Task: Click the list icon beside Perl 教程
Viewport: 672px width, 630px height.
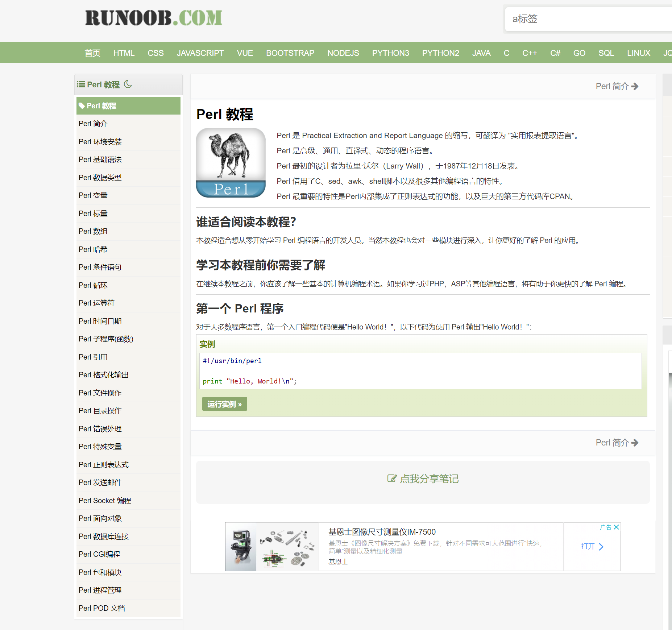Action: (x=81, y=84)
